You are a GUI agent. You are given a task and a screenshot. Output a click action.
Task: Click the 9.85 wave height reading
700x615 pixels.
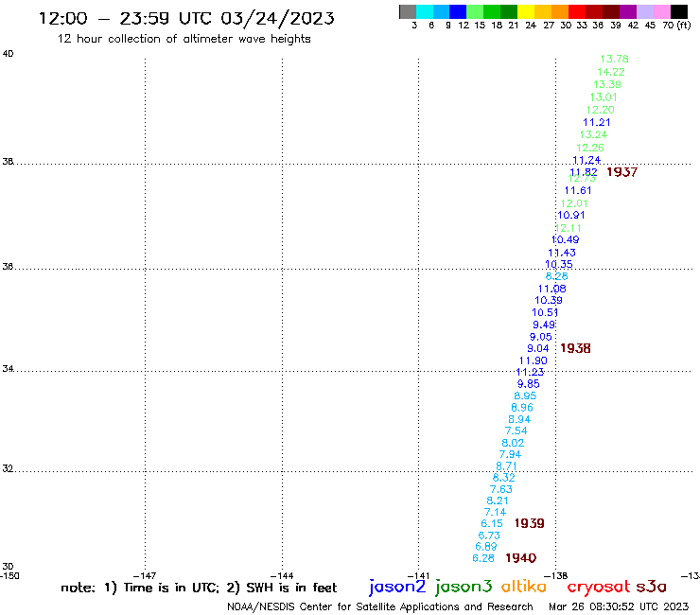[x=529, y=384]
